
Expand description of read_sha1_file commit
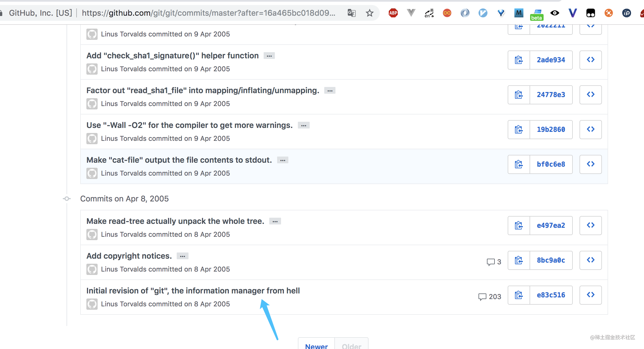point(330,91)
